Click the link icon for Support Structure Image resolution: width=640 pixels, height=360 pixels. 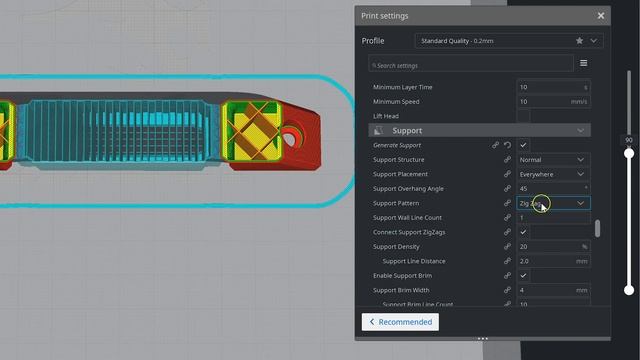point(507,160)
